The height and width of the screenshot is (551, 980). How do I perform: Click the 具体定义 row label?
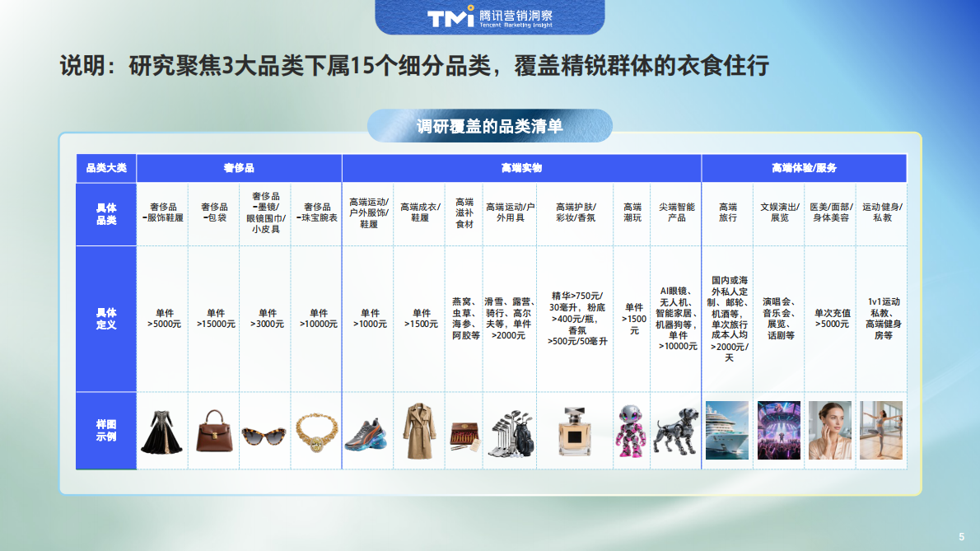[x=105, y=318]
